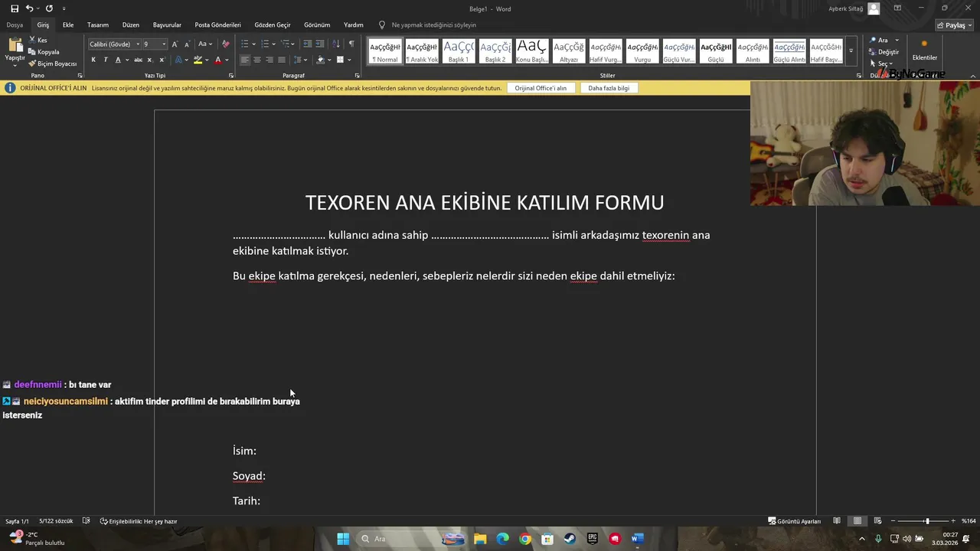Open the Başvurular ribbon tab

point(167,25)
